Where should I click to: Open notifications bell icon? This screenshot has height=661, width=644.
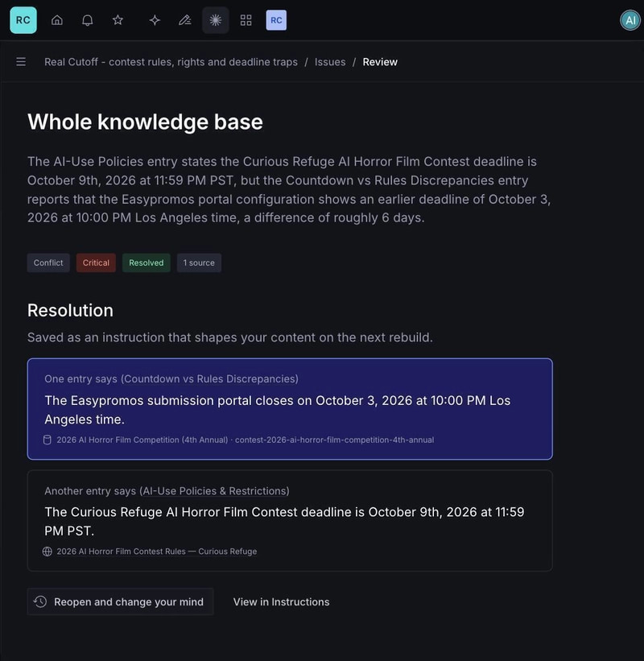pos(87,20)
